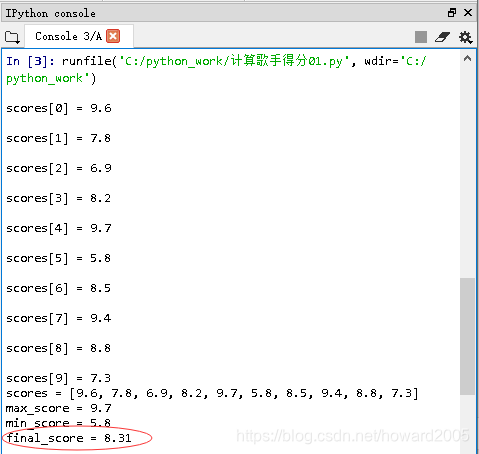The image size is (479, 454).
Task: Click the line scores[5] = 5.8
Action: [x=58, y=258]
